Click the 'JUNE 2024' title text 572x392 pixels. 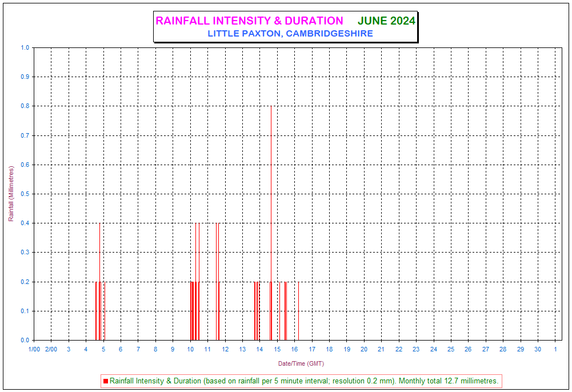(386, 21)
